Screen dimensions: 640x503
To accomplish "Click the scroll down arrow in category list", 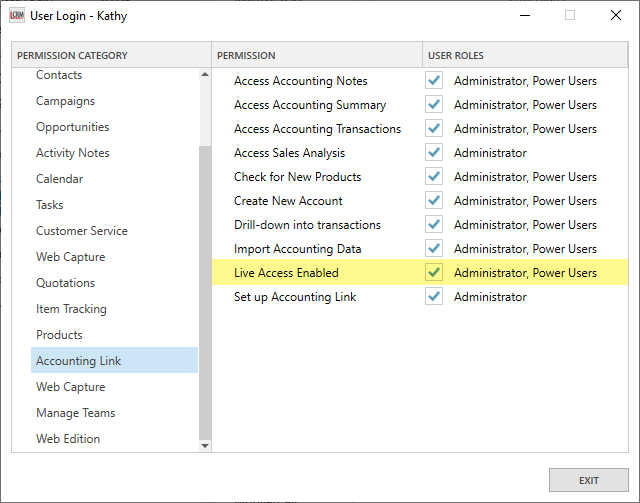I will [205, 445].
